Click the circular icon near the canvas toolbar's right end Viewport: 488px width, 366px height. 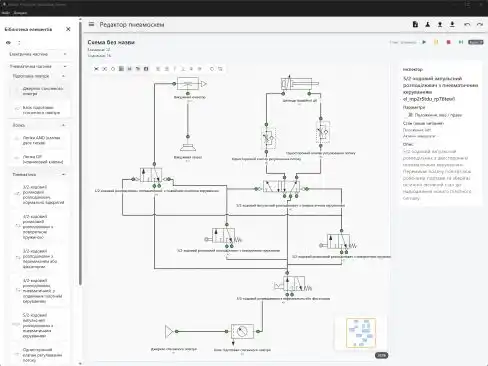[212, 69]
